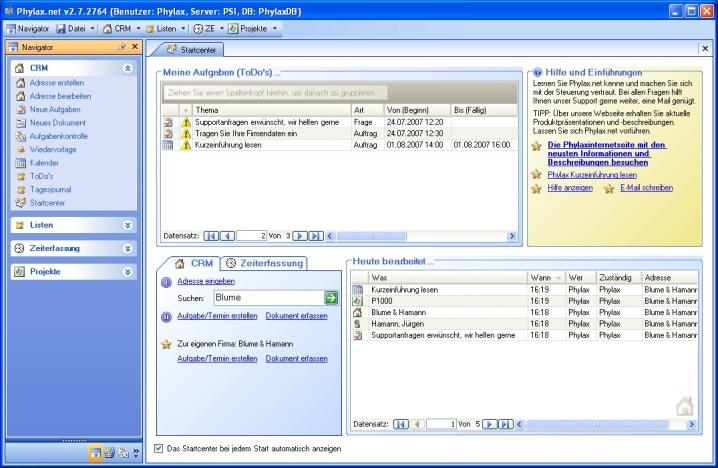
Task: Click the Suchen text field
Action: (x=268, y=298)
